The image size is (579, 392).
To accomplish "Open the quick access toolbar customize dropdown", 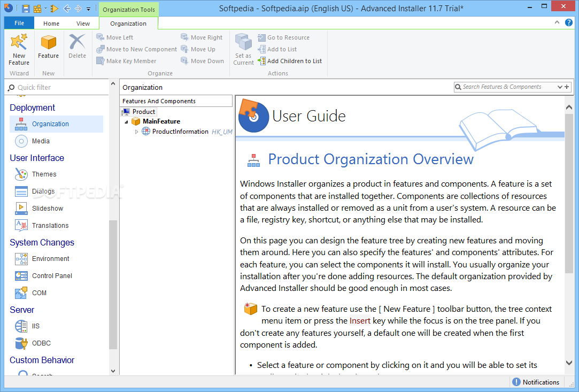I will [89, 9].
